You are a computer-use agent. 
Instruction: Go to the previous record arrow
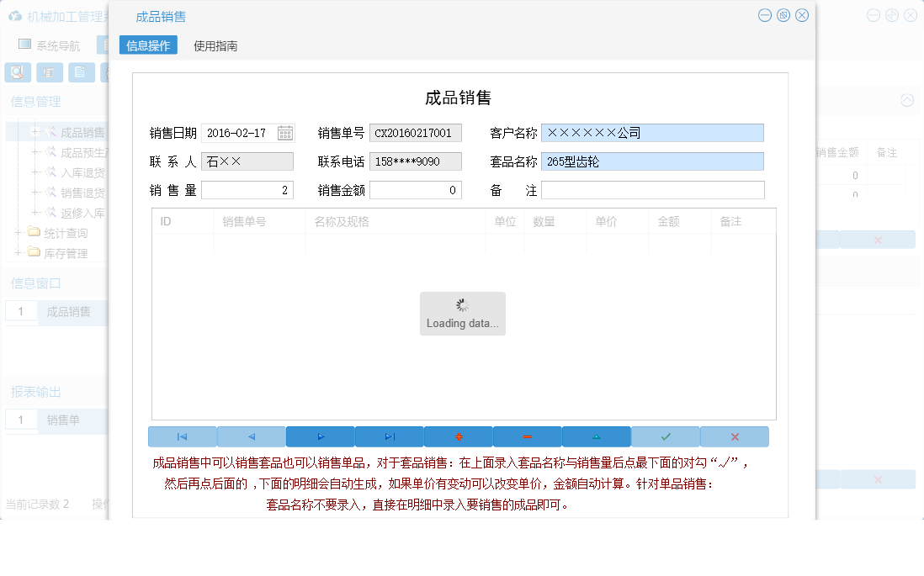[252, 436]
